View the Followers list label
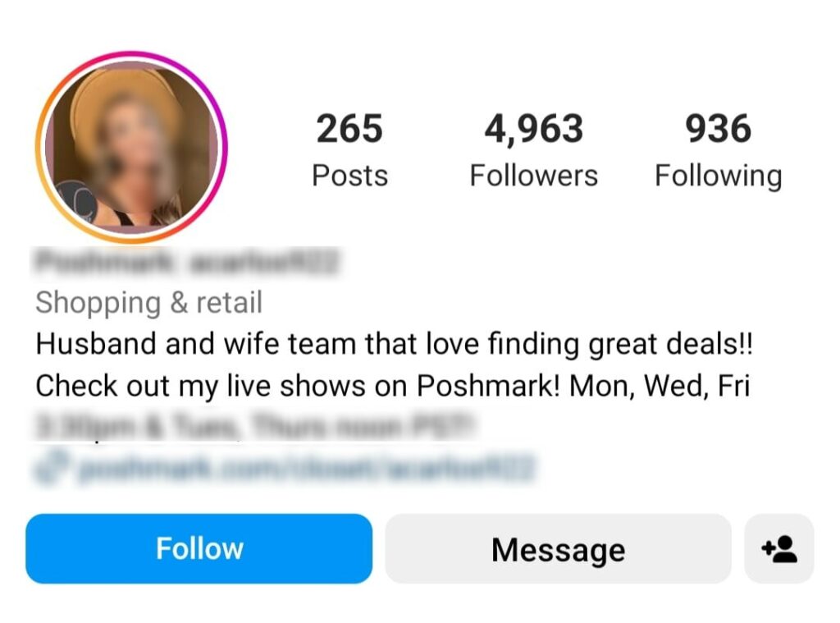Image resolution: width=840 pixels, height=623 pixels. click(x=533, y=176)
